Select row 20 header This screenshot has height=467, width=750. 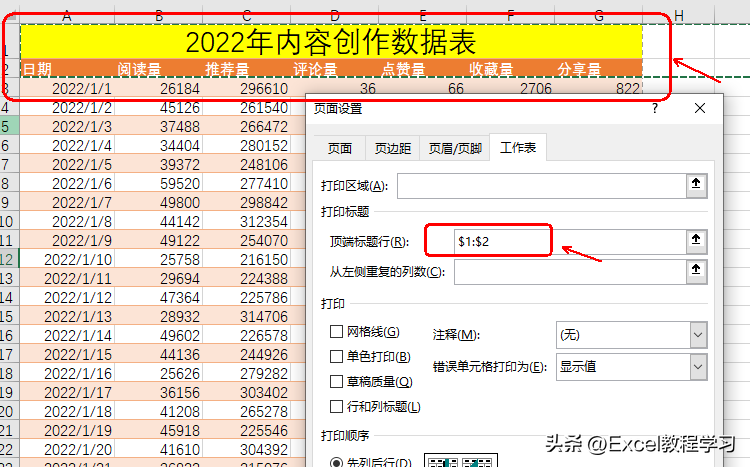click(9, 411)
